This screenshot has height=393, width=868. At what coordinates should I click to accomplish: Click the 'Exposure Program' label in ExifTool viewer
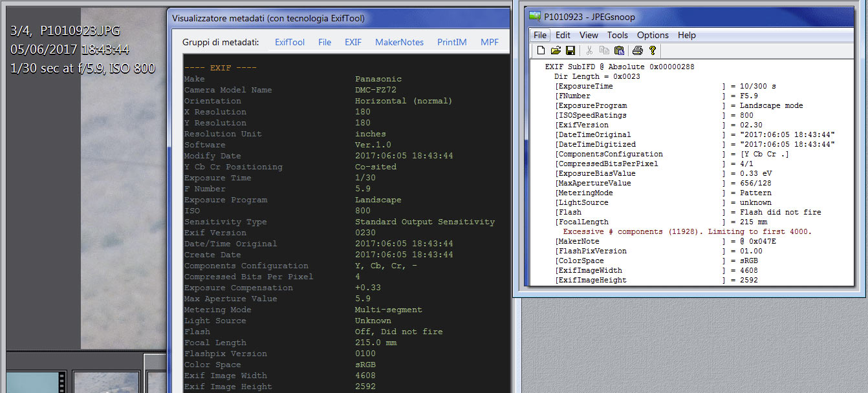pyautogui.click(x=226, y=200)
